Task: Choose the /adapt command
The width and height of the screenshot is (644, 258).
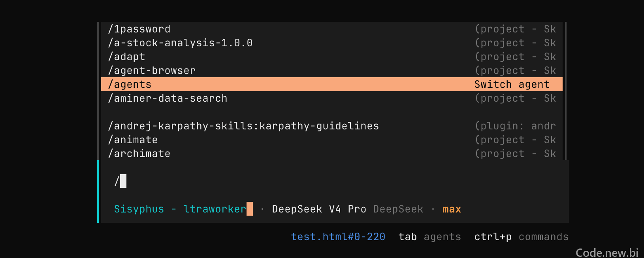Action: click(332, 57)
